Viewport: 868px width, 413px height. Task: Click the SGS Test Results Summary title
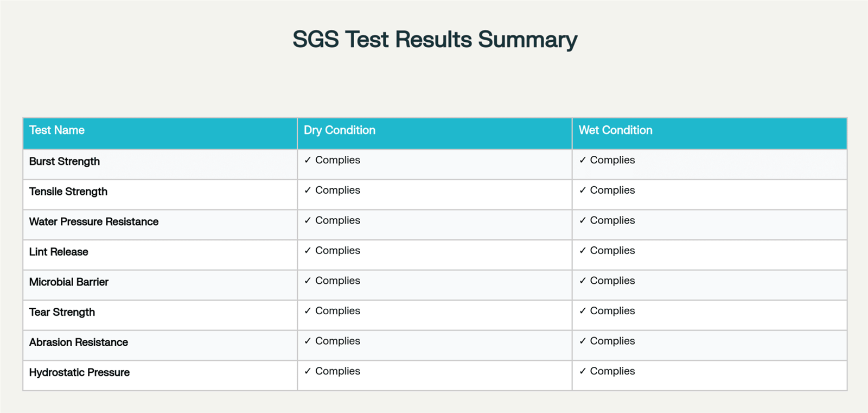(x=435, y=40)
